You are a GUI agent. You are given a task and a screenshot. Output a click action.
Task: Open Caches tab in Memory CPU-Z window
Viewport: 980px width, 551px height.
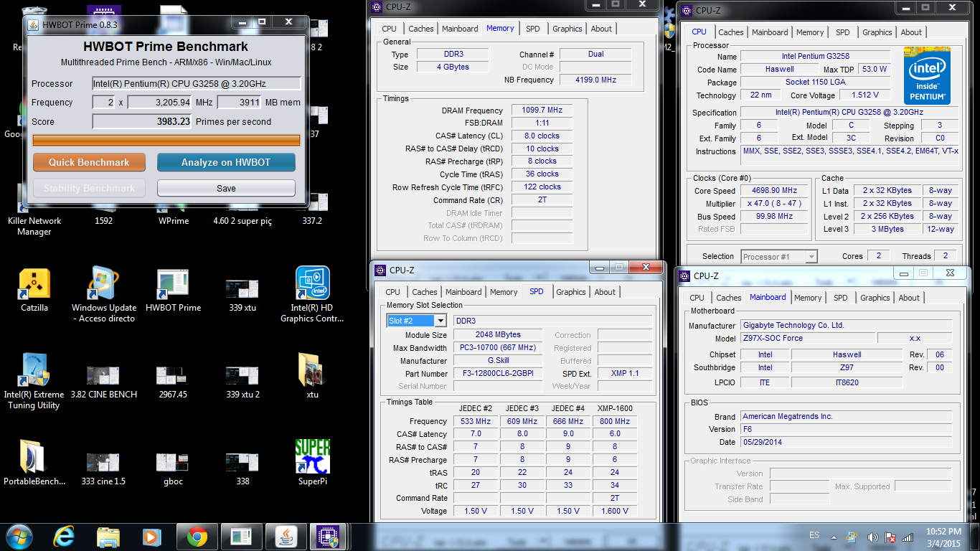pos(421,29)
